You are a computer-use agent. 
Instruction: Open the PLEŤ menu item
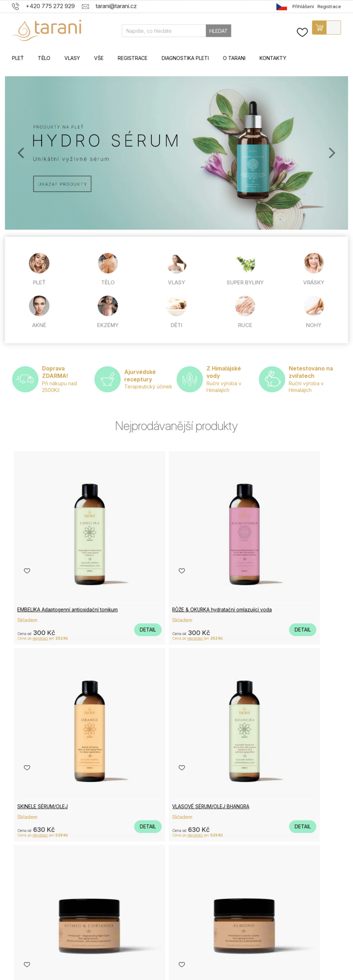tap(18, 58)
